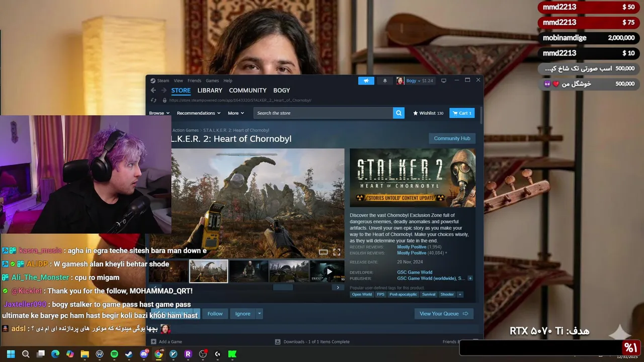Open Windows taskbar Search
Screen dimensions: 644x362
[x=26, y=354]
